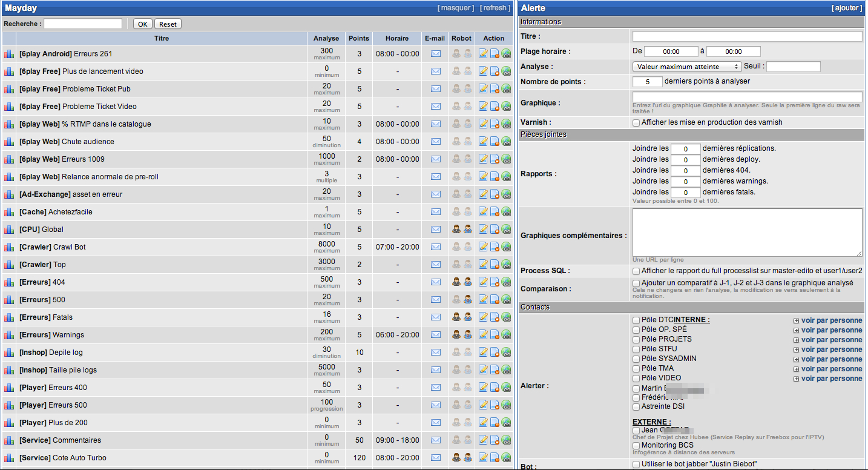This screenshot has height=470, width=868.
Task: Click the edit pencil icon for Chute audience
Action: tap(483, 142)
